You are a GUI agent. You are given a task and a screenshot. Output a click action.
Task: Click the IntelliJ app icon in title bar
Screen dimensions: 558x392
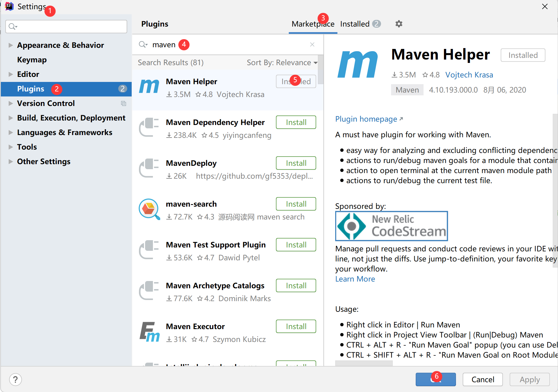click(x=9, y=6)
